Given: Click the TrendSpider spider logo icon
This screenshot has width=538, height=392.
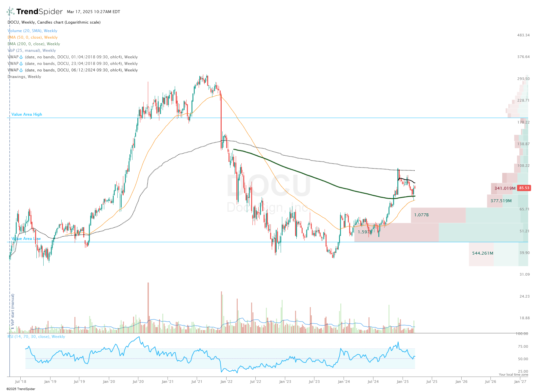Looking at the screenshot, I should [x=10, y=12].
